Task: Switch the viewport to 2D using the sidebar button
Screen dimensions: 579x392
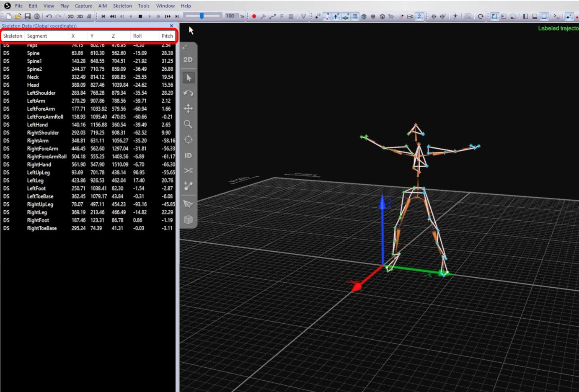Action: tap(188, 59)
